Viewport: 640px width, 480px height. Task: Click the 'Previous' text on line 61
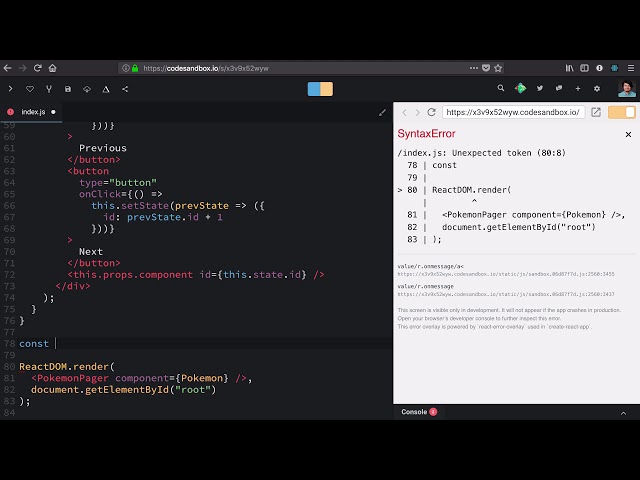103,148
